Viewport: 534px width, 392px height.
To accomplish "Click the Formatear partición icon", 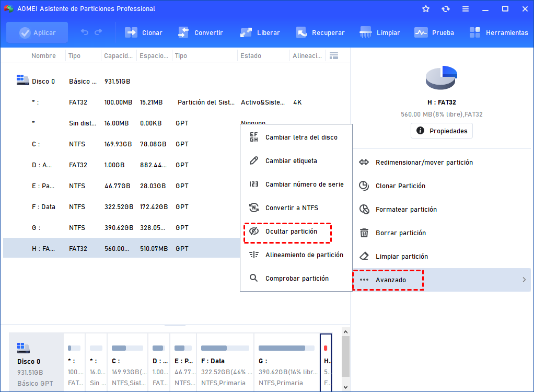I will pyautogui.click(x=364, y=209).
